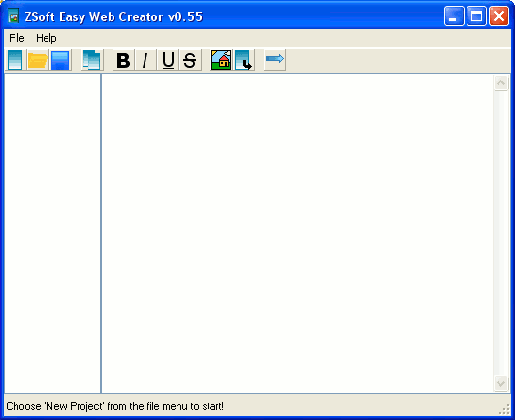Click inside the main text editing area
This screenshot has height=420, width=515.
tap(297, 233)
